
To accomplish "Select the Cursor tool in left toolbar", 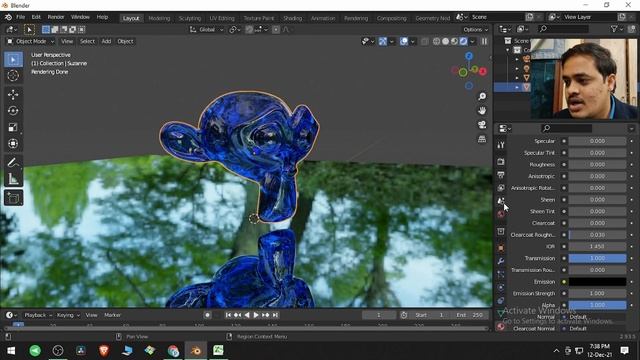I will 13,76.
